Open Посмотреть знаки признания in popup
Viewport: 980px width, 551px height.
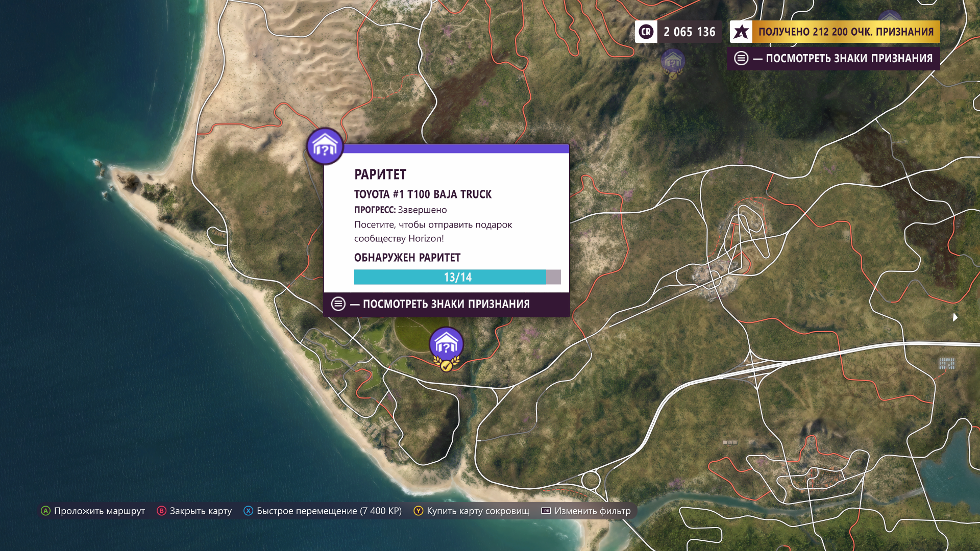coord(446,304)
